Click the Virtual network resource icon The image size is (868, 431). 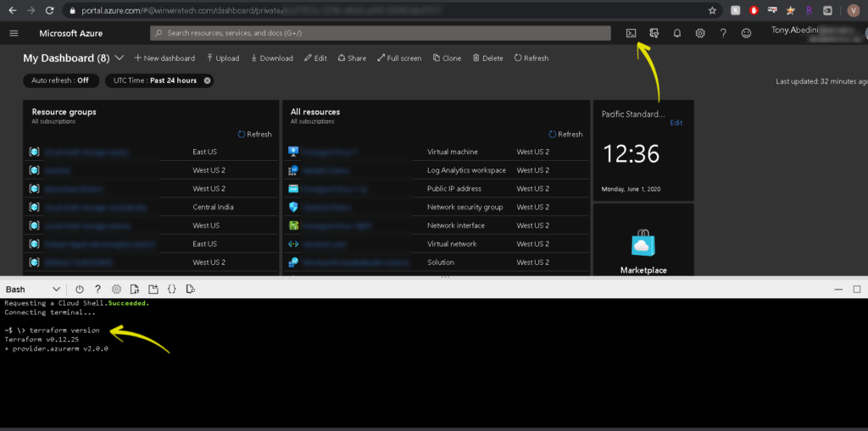tap(293, 243)
